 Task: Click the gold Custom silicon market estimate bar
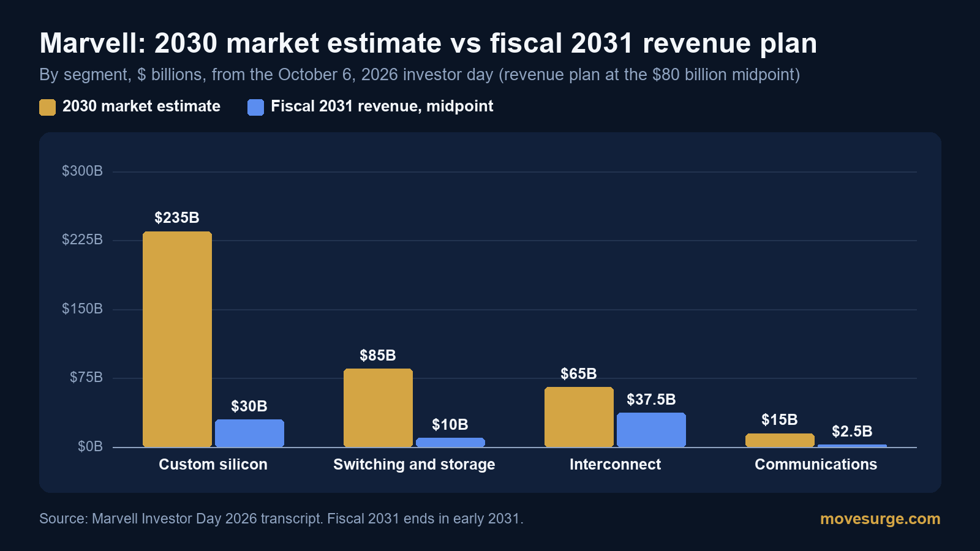pyautogui.click(x=177, y=339)
